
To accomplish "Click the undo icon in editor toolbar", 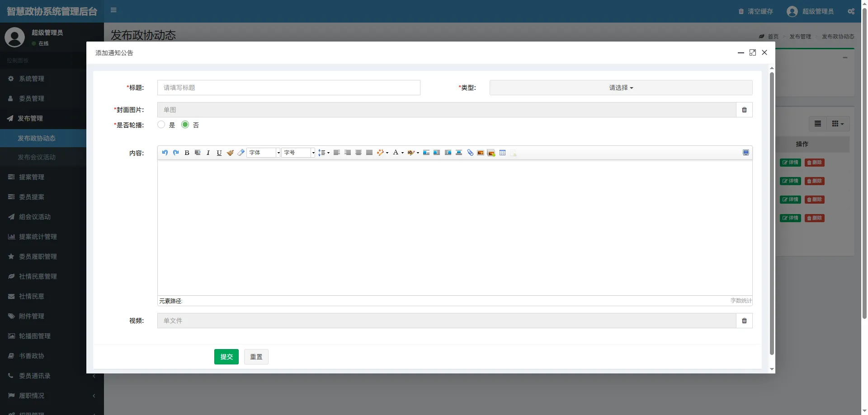I will (x=165, y=153).
